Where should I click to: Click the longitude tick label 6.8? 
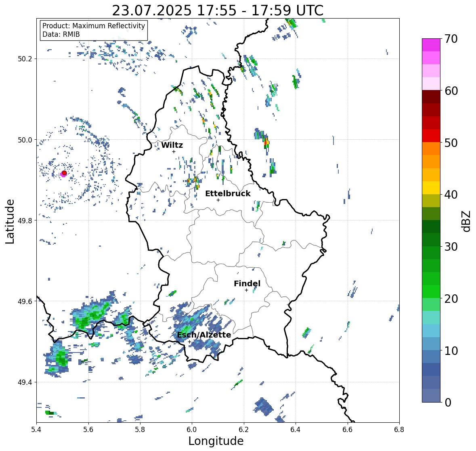[399, 429]
